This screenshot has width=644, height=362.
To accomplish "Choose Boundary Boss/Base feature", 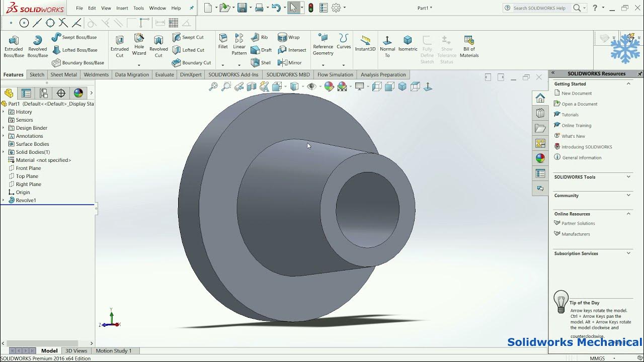I will (78, 63).
